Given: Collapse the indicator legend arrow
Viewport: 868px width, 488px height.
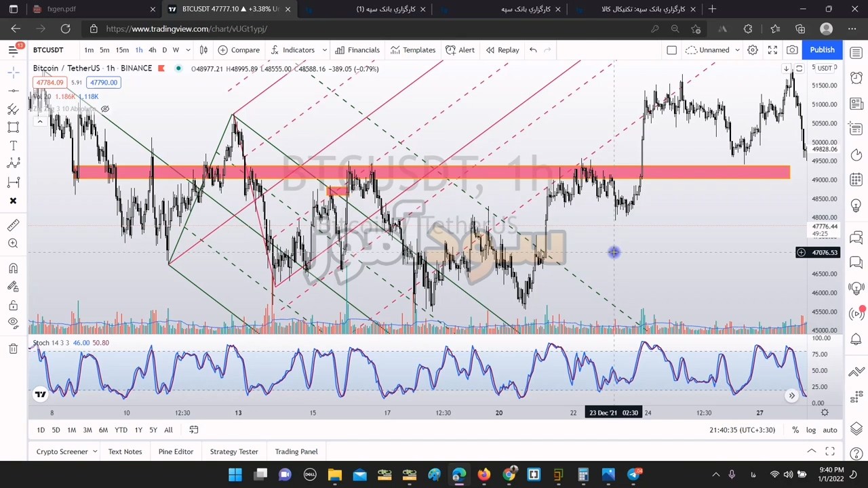Looking at the screenshot, I should (x=40, y=121).
